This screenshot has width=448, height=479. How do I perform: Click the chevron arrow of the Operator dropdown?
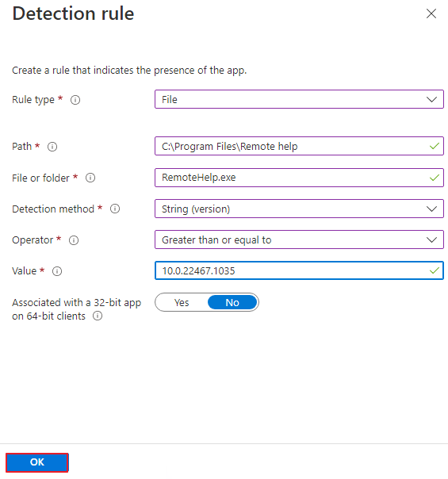click(x=431, y=240)
